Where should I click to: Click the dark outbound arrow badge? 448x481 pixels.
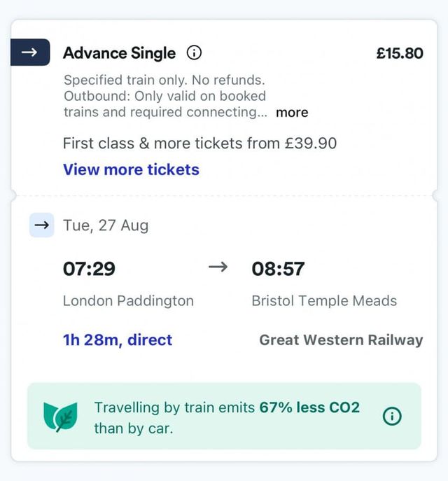click(x=30, y=53)
